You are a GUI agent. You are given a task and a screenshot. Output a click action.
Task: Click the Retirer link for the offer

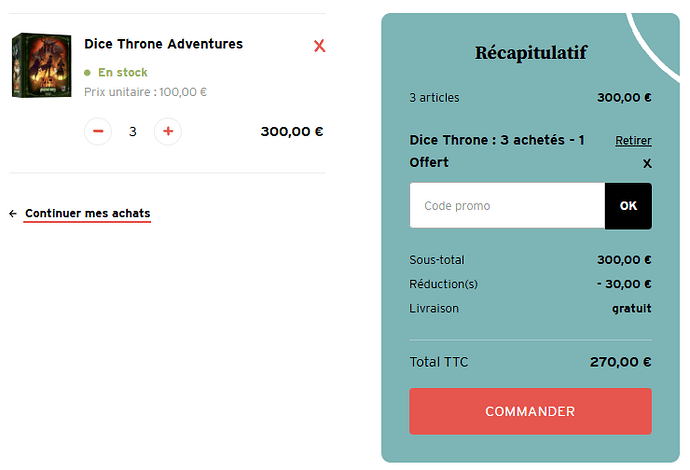pyautogui.click(x=633, y=140)
